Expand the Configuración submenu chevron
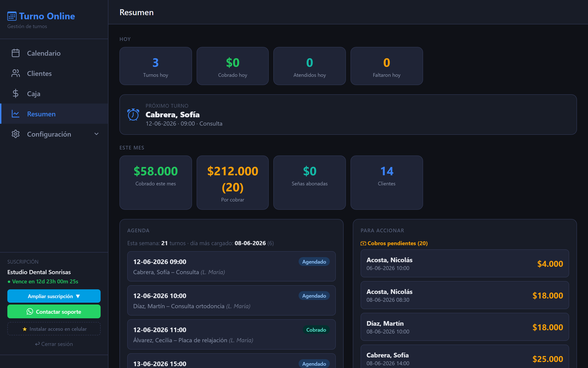This screenshot has width=588, height=368. pos(96,134)
